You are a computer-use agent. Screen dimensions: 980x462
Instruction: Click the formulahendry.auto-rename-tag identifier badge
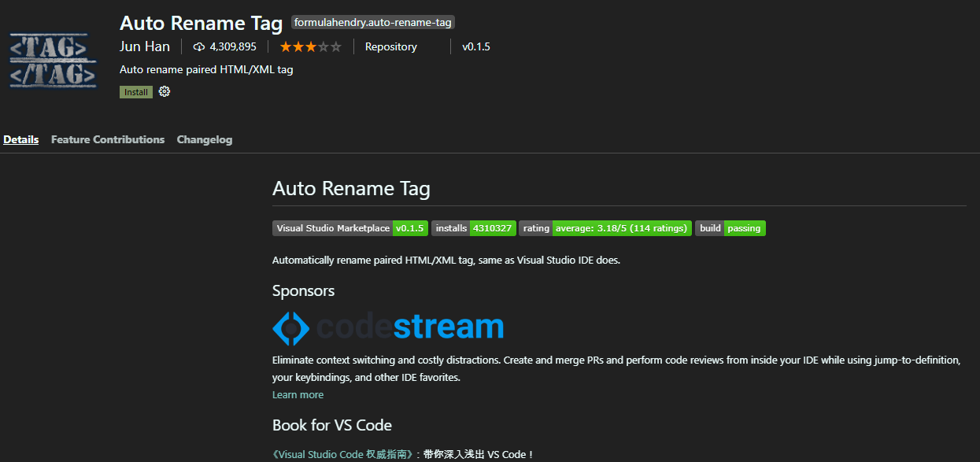click(373, 22)
